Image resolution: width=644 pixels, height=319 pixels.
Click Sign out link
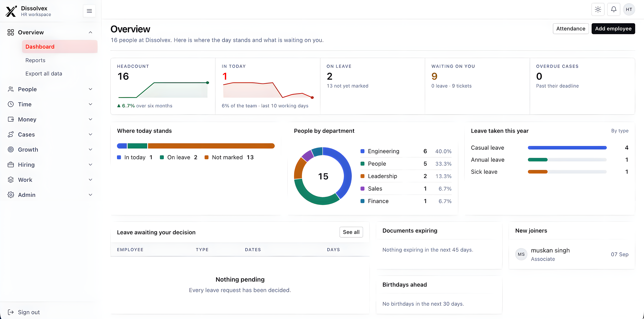click(29, 312)
